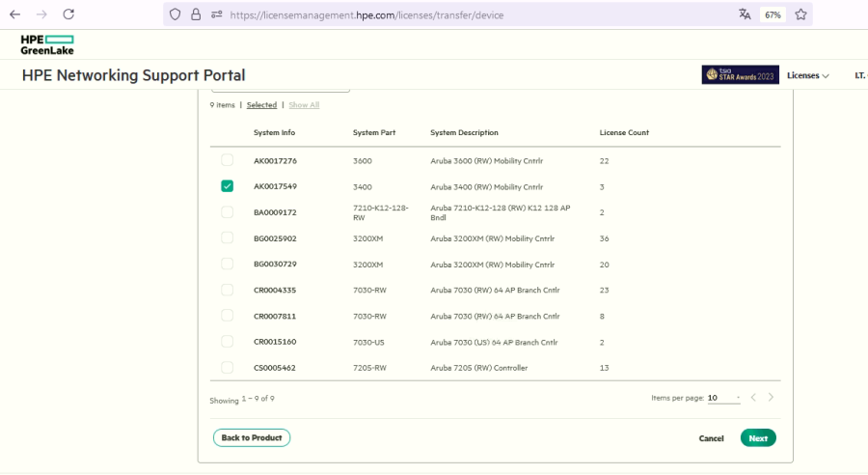Screen dimensions: 868x475
Task: Tick the checkbox for CS0005462
Action: click(228, 367)
